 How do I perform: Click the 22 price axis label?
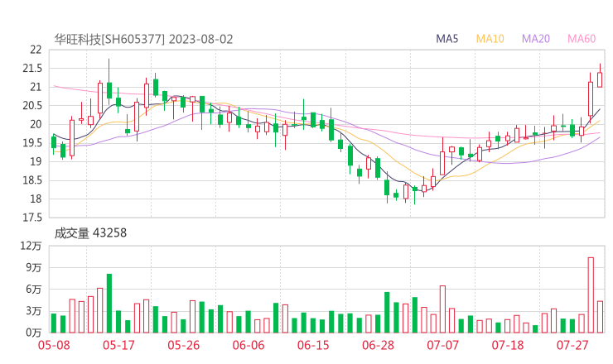click(x=36, y=50)
